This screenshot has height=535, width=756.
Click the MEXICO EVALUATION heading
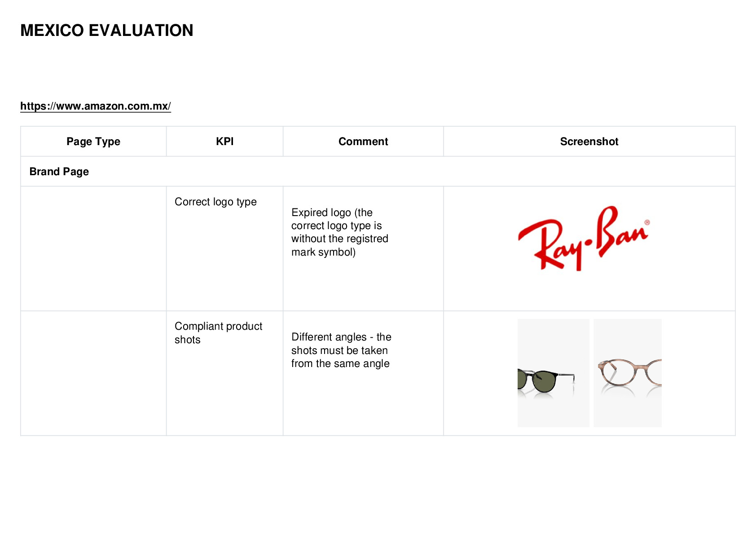(107, 31)
